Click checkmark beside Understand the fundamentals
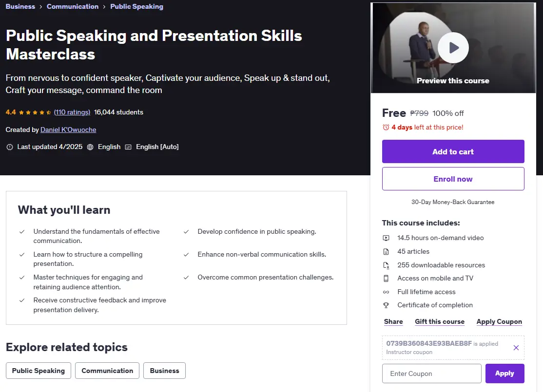543x392 pixels. click(x=22, y=232)
